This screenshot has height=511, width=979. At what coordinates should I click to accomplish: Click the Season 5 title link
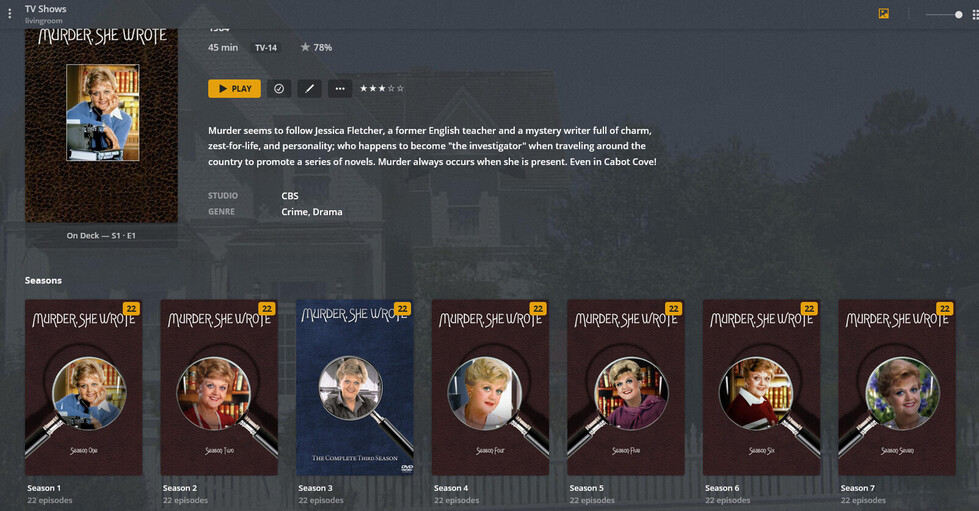[x=586, y=488]
